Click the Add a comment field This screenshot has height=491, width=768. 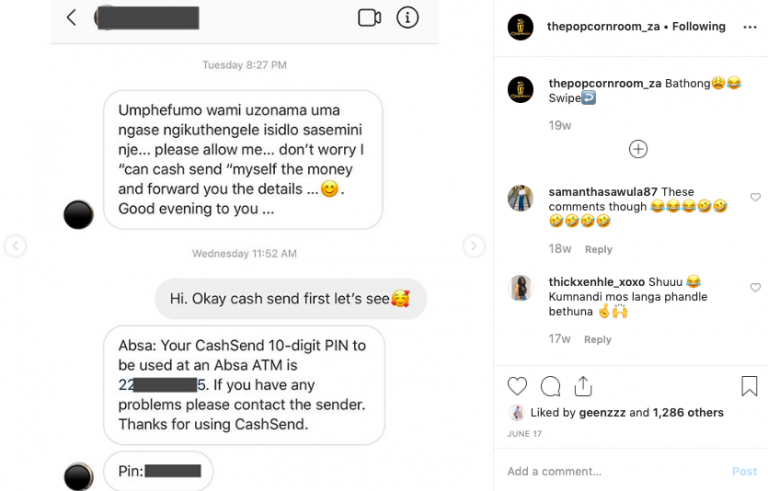(x=610, y=471)
